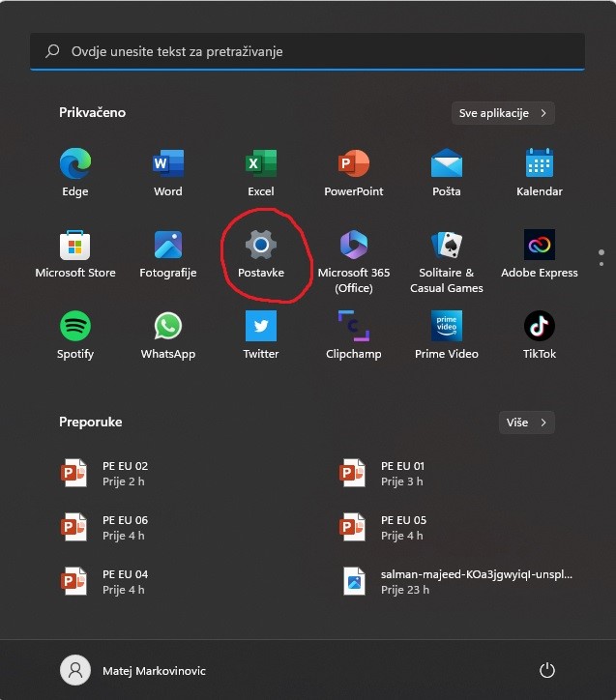This screenshot has height=700, width=616.
Task: Click the search magnifier icon
Action: click(x=52, y=51)
